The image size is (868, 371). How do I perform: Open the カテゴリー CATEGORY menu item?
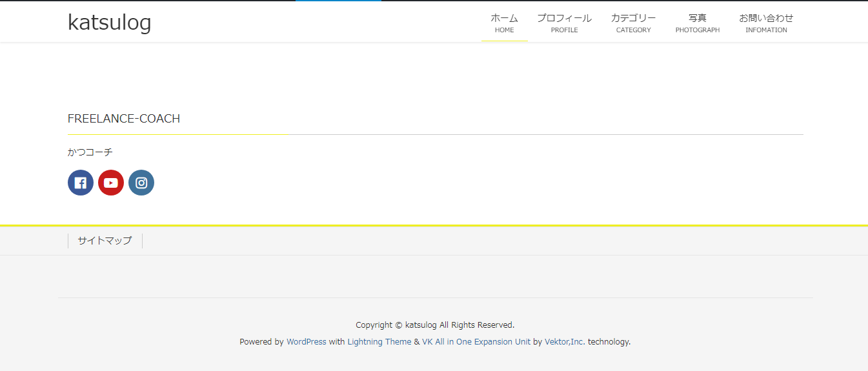coord(633,23)
